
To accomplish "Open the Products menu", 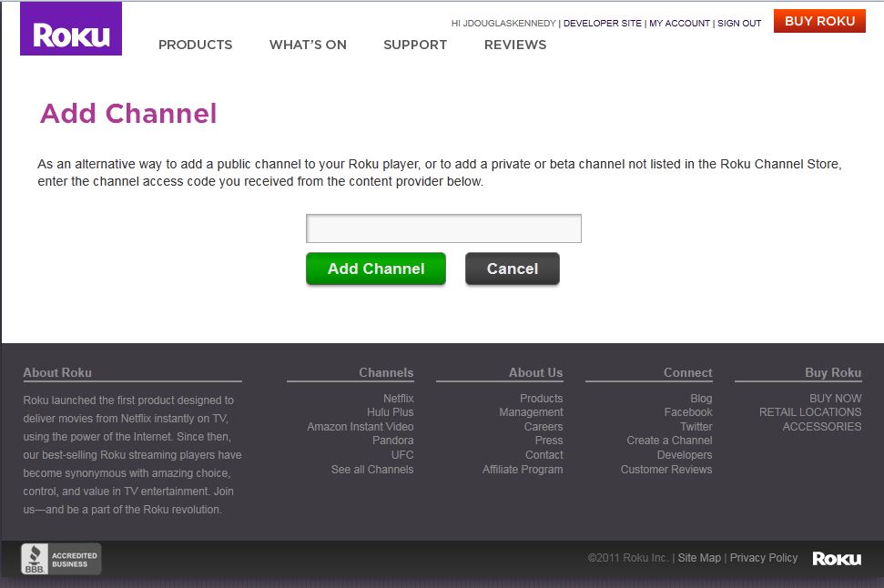I will 195,45.
